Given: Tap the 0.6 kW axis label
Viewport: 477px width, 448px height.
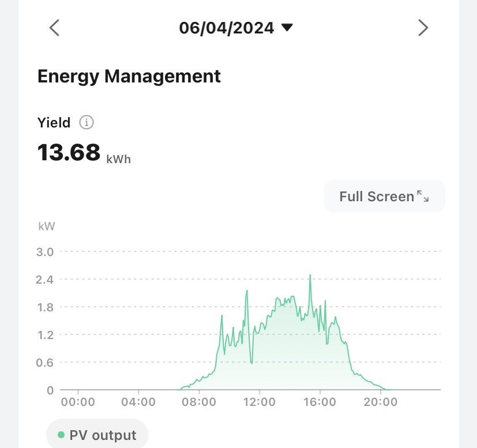Looking at the screenshot, I should (46, 363).
